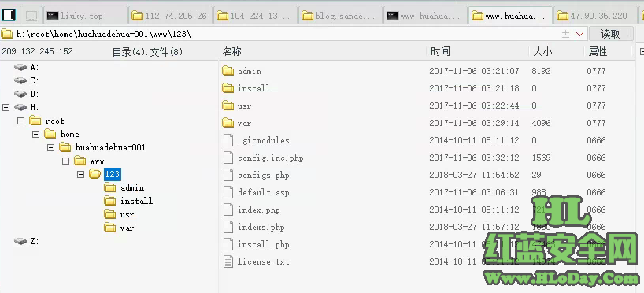Click the home panel icon in tab bar
Viewport: 644px width, 293px height.
pyautogui.click(x=9, y=16)
